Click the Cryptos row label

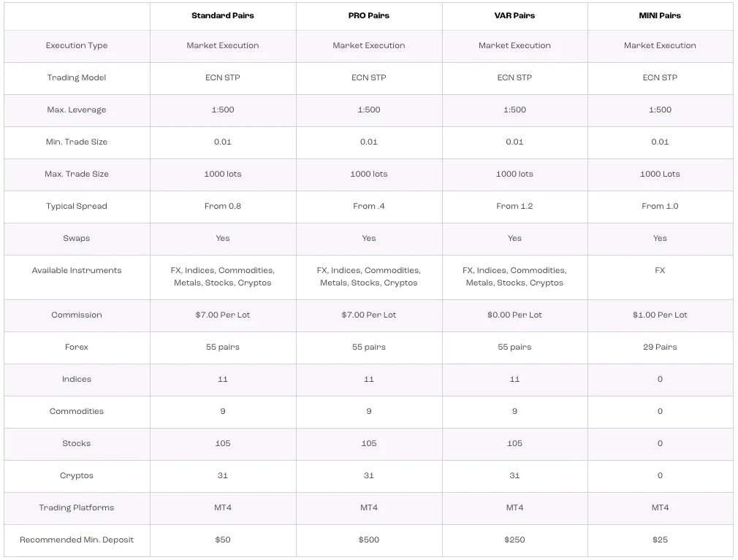click(77, 476)
